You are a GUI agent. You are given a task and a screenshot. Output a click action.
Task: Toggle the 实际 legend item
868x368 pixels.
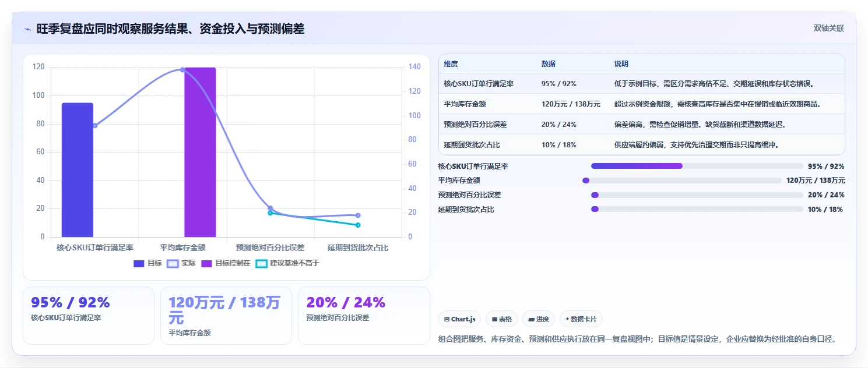pyautogui.click(x=181, y=263)
